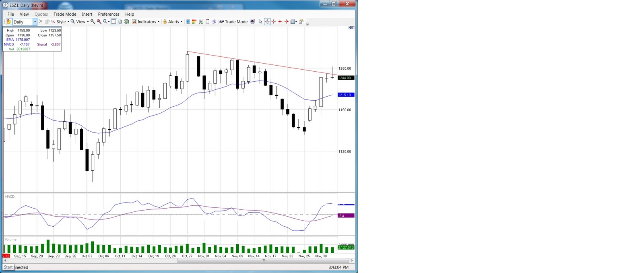Viewport: 644px width, 273px height.
Task: Click the square full-view frame icon
Action: coord(114,22)
